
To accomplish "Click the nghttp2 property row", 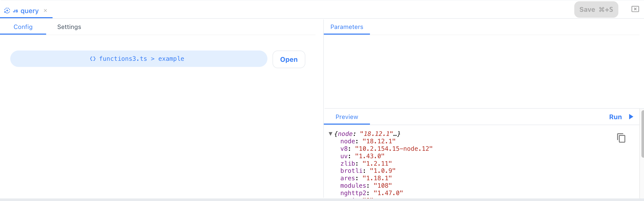I will click(x=371, y=193).
